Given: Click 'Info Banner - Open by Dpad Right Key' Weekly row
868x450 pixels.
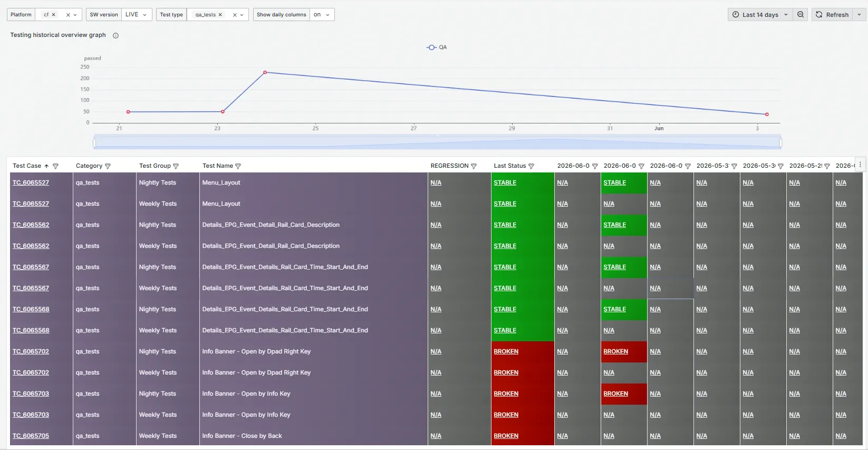Looking at the screenshot, I should pos(256,372).
